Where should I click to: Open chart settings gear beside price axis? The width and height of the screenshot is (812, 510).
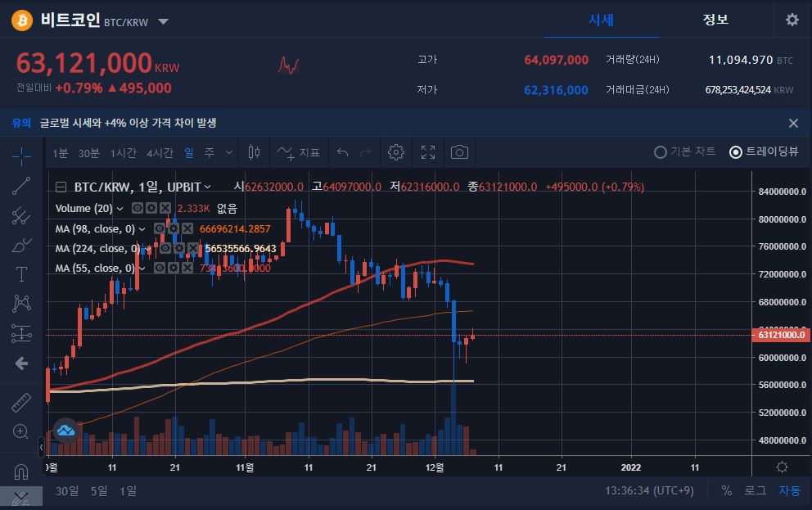point(782,467)
